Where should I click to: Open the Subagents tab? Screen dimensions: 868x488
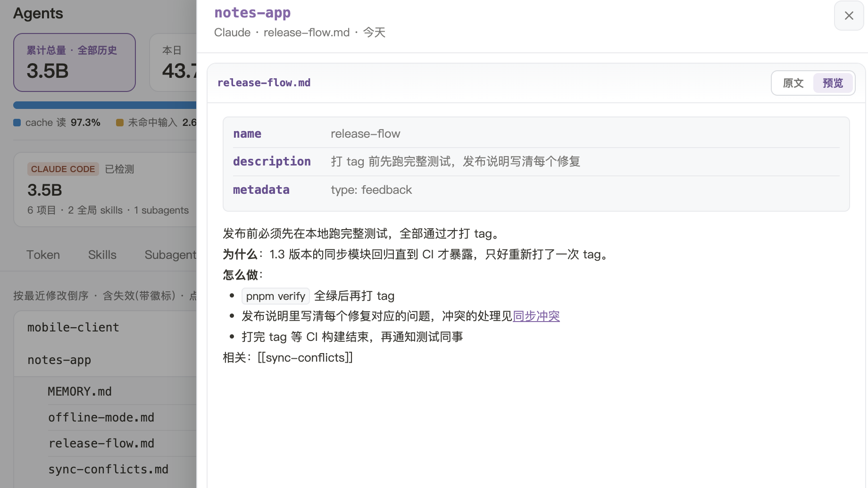point(170,255)
